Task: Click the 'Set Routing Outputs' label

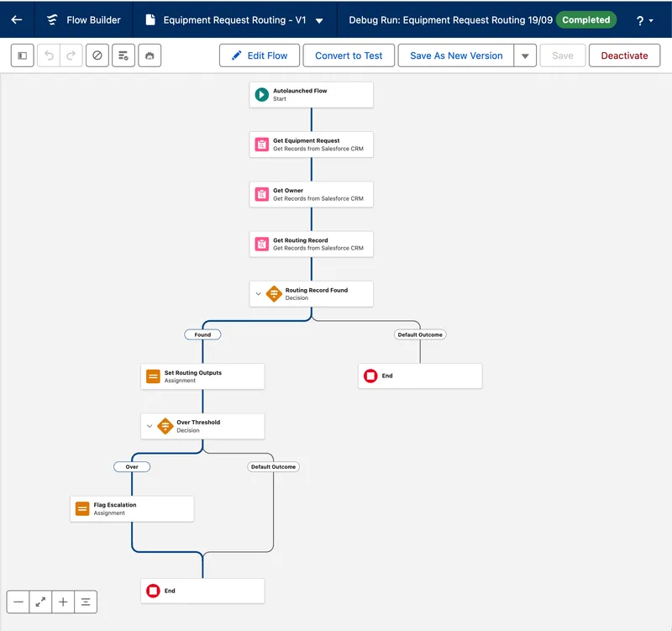Action: point(193,372)
